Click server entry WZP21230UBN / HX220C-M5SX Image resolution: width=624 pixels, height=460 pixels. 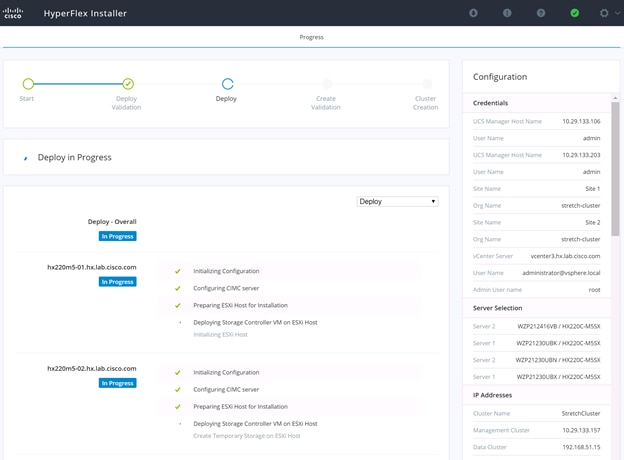coord(558,360)
